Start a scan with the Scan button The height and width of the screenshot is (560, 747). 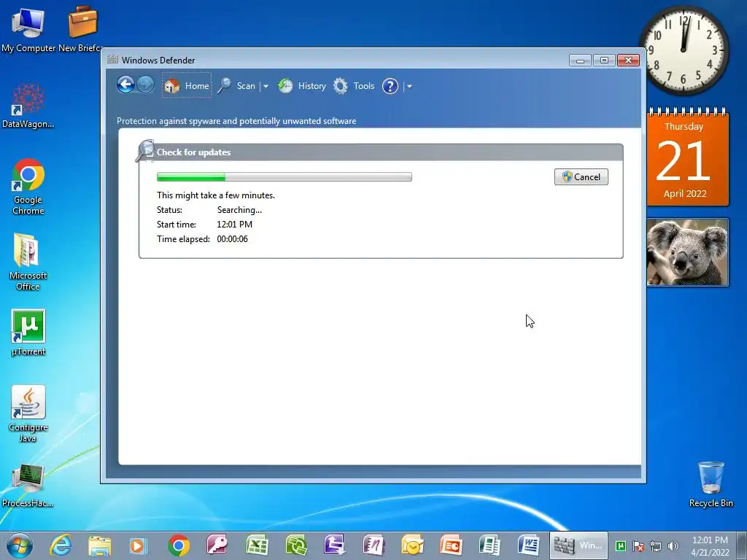click(x=237, y=86)
